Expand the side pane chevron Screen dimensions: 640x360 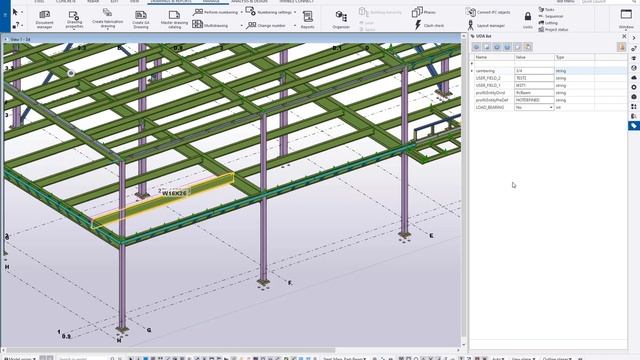pyautogui.click(x=634, y=38)
